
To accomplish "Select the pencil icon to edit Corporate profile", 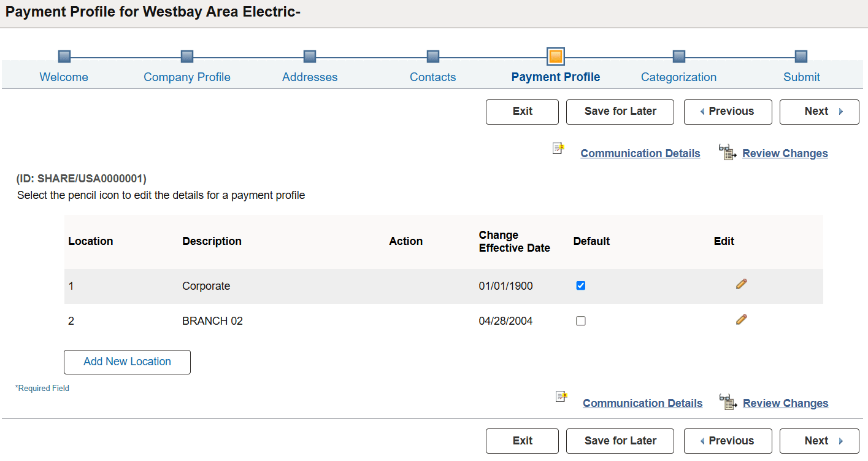I will pyautogui.click(x=741, y=284).
